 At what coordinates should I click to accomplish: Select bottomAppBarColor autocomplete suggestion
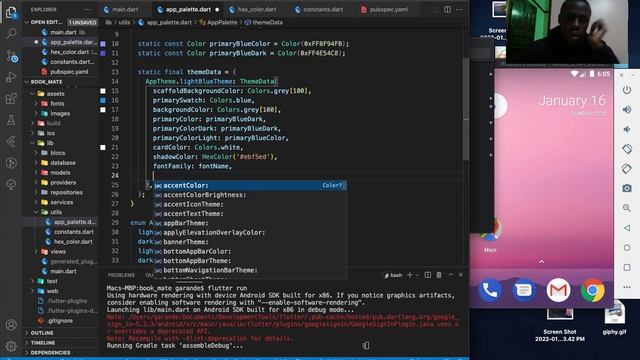pyautogui.click(x=250, y=251)
